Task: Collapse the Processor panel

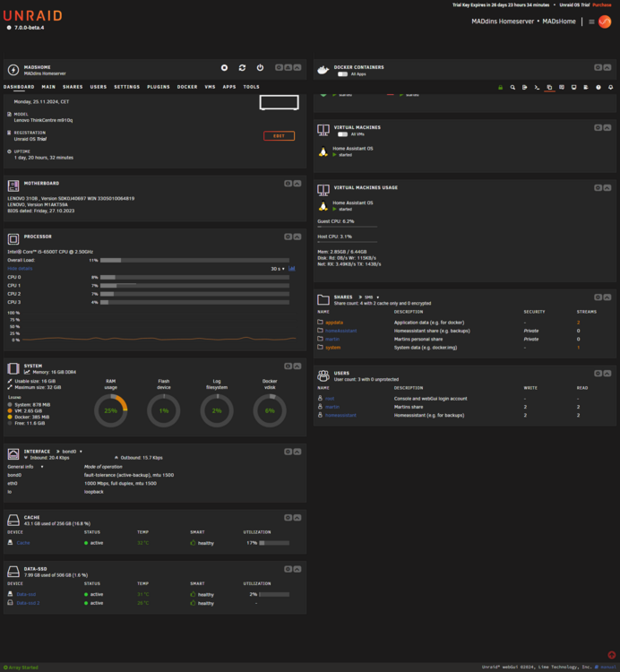Action: pyautogui.click(x=297, y=237)
